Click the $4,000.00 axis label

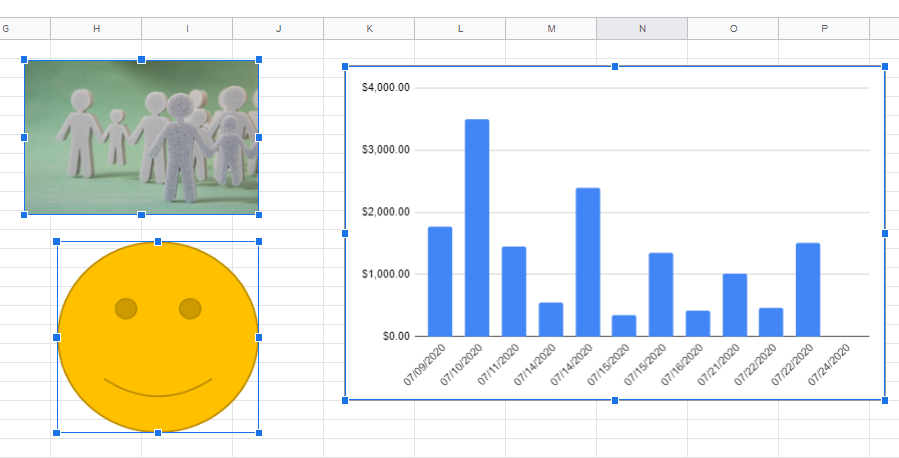pyautogui.click(x=385, y=88)
